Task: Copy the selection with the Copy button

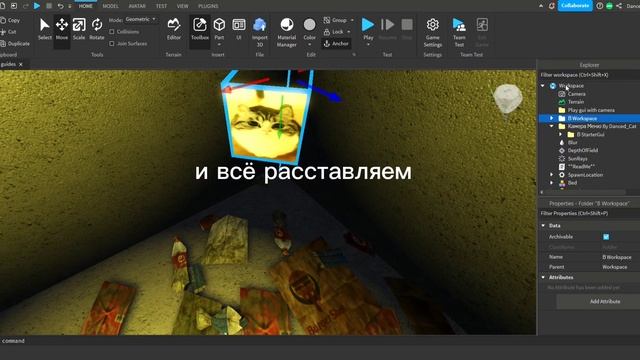Action: [x=11, y=20]
